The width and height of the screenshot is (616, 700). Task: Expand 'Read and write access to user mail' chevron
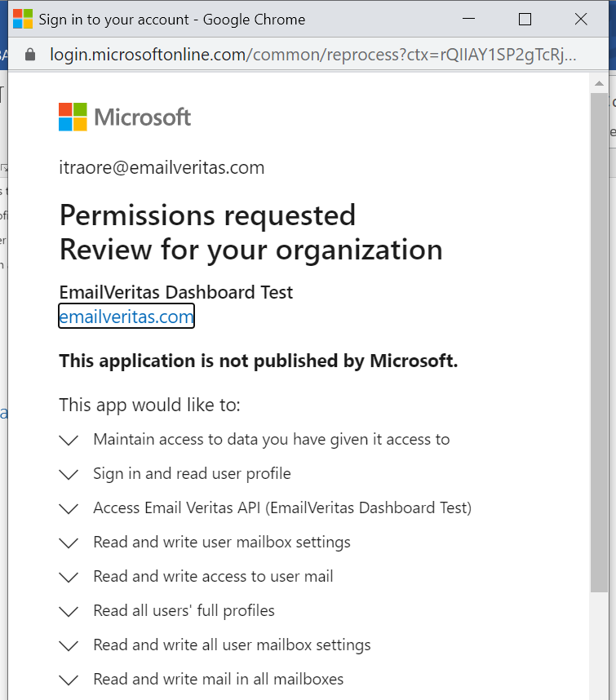tap(69, 577)
